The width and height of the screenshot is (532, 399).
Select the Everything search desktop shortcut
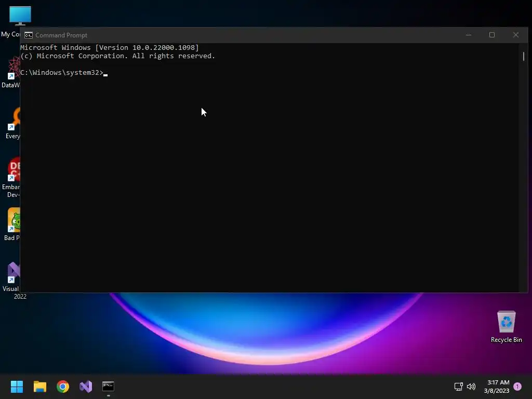(x=13, y=123)
